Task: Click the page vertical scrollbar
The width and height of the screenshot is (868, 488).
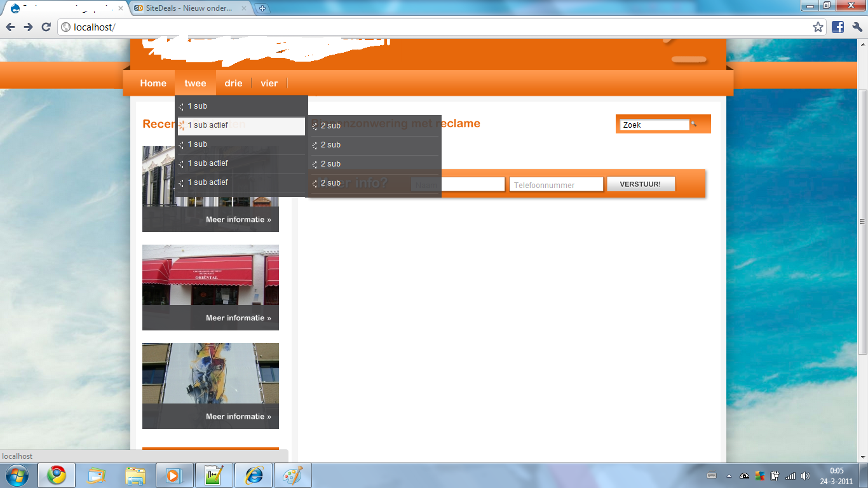Action: pos(862,221)
